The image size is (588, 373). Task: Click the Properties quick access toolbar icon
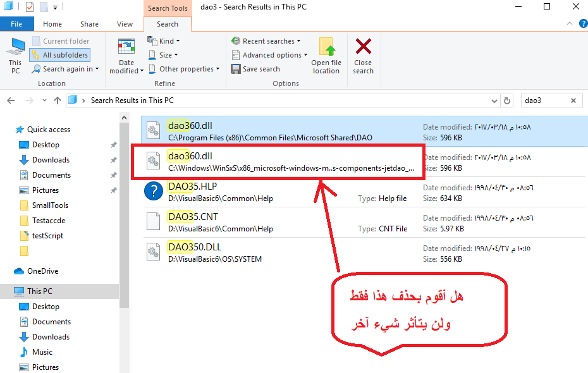click(x=30, y=7)
